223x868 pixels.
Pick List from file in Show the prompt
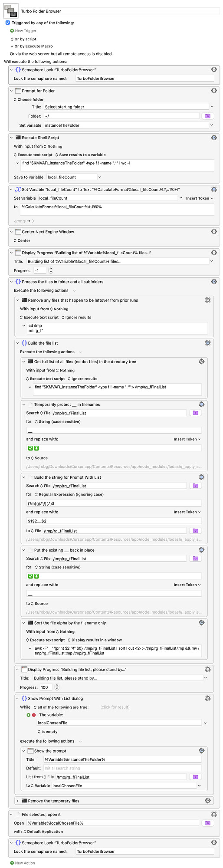(195, 777)
